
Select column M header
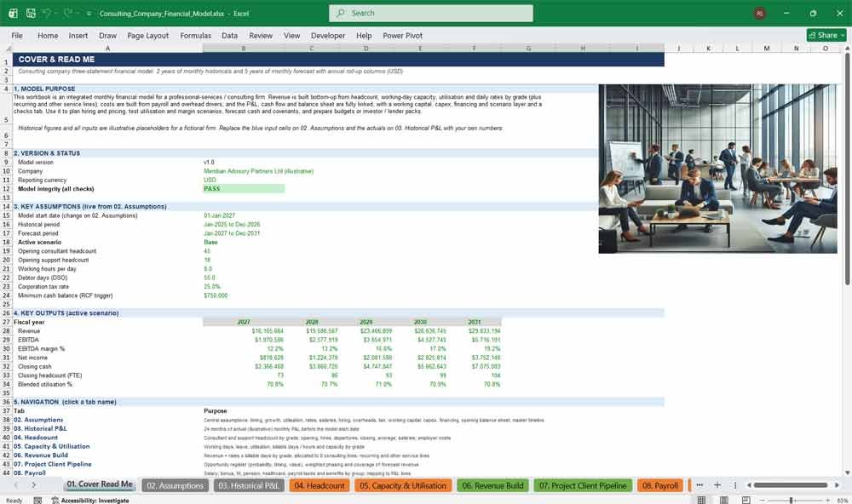point(767,49)
